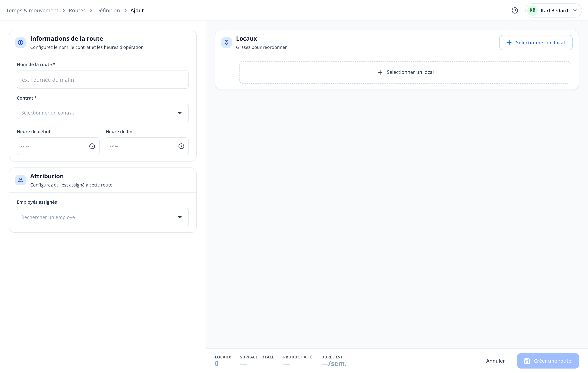Screen dimensions: 588x373
Task: Click the location pin icon beside Locaux
Action: coord(226,43)
